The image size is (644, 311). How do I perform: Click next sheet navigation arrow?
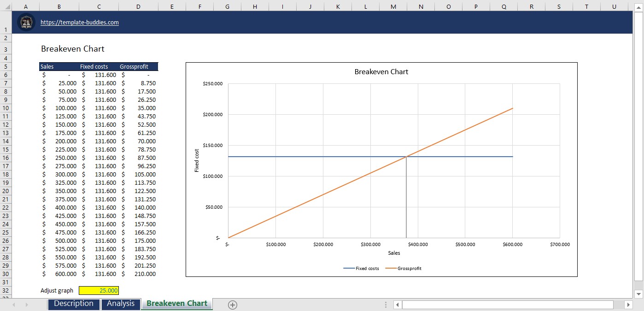coord(27,305)
